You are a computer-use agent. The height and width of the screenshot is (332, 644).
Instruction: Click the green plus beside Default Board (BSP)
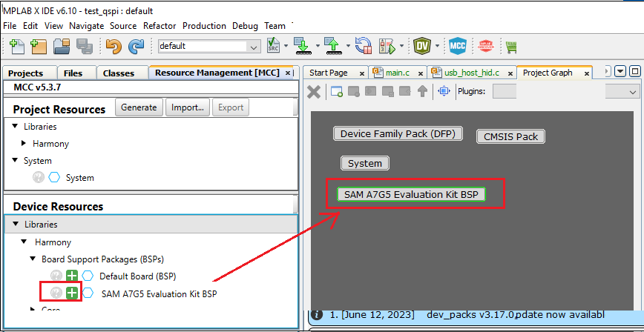[x=72, y=276]
